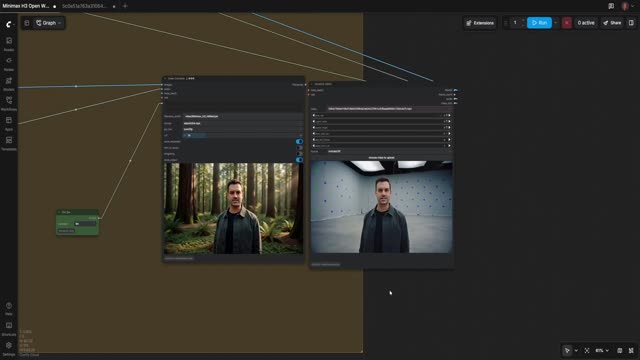Toggle the hide links icon

point(631,351)
